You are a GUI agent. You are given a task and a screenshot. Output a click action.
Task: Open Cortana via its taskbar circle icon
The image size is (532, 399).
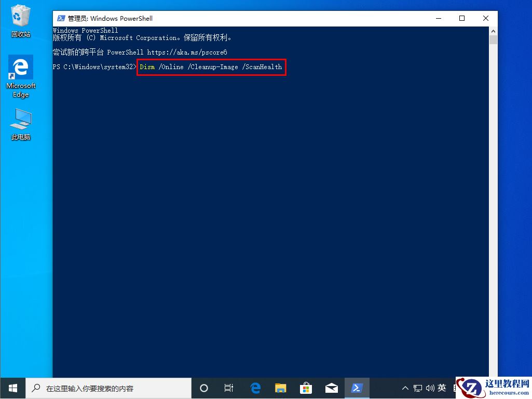pos(203,388)
